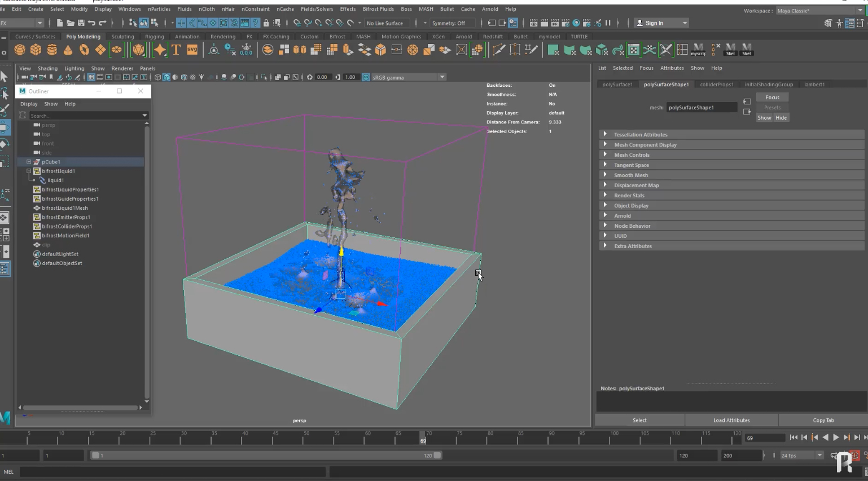Click the Load Attributes button
868x481 pixels.
[731, 420]
